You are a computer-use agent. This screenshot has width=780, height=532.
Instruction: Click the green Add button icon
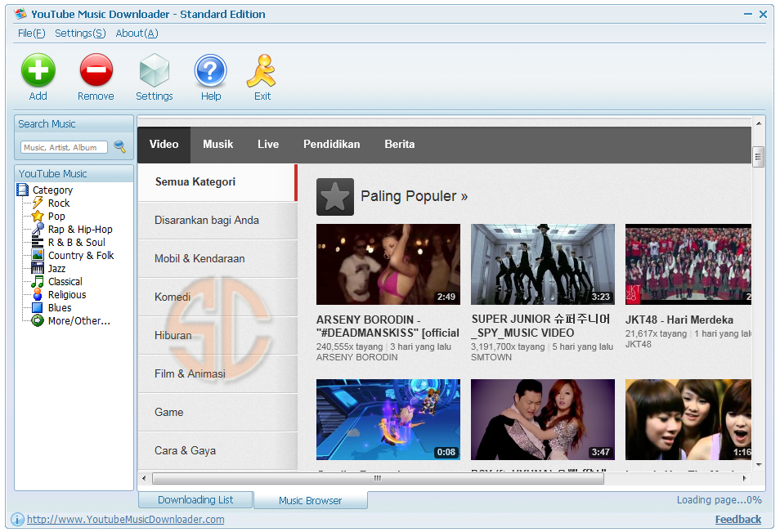coord(38,70)
